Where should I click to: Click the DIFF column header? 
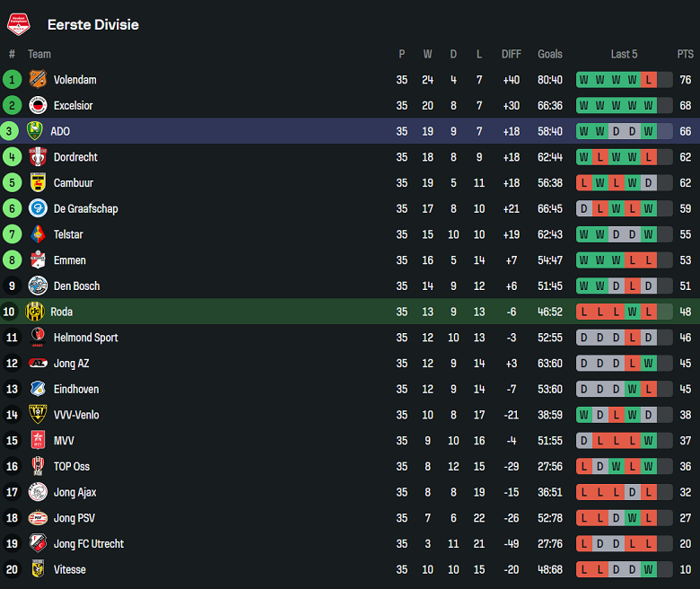tap(512, 54)
